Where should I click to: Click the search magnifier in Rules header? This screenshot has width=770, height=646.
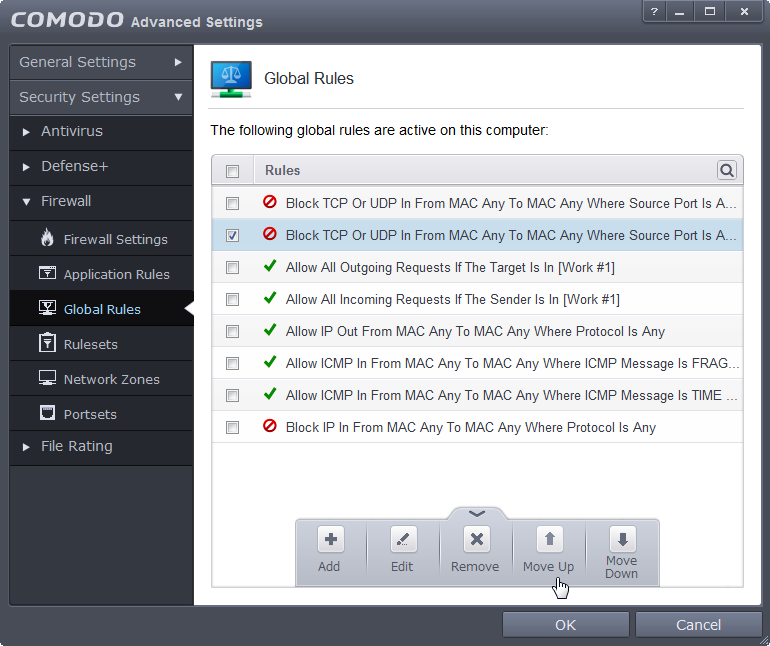727,171
